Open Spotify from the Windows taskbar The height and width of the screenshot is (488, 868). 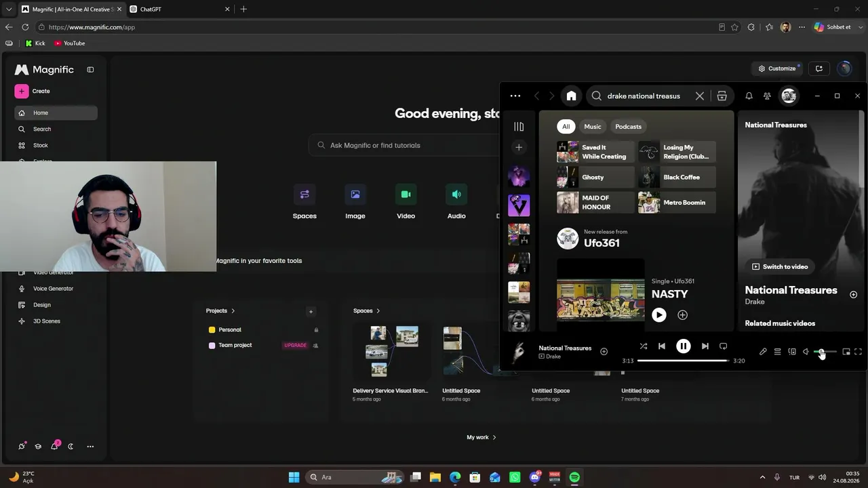(x=574, y=477)
